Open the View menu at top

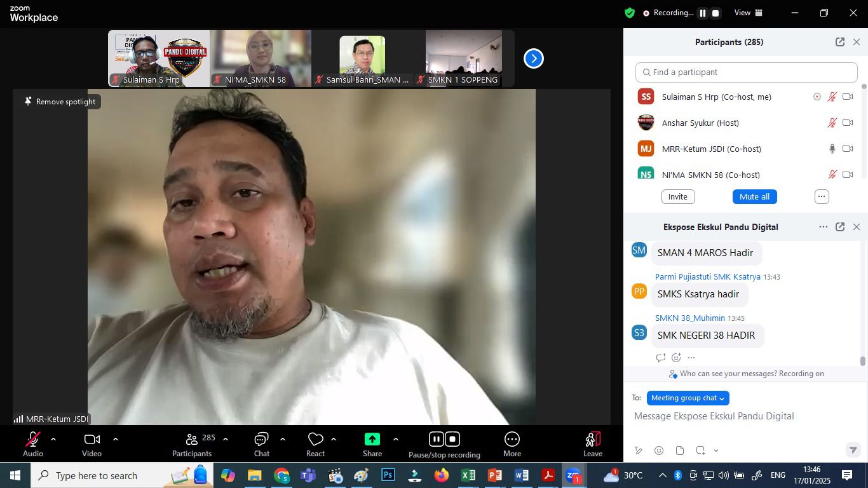point(748,13)
